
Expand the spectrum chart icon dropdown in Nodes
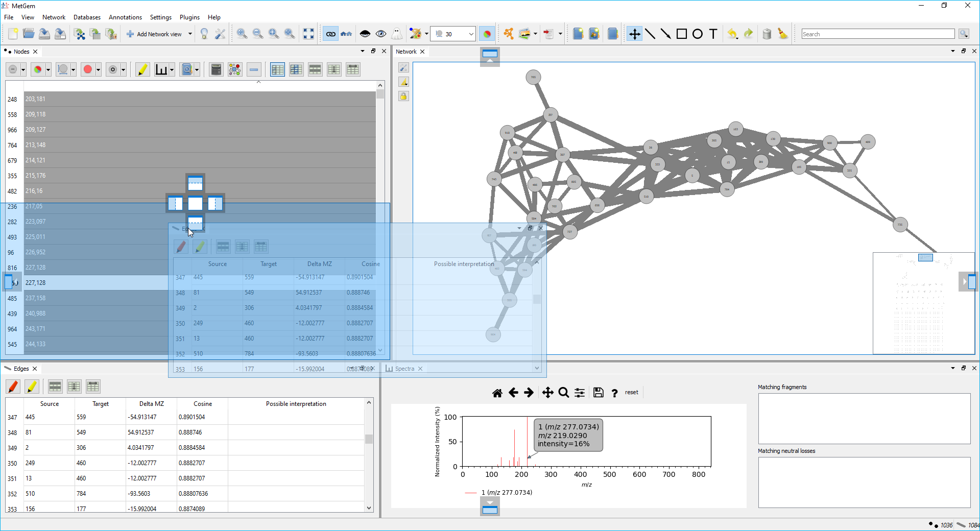click(172, 70)
